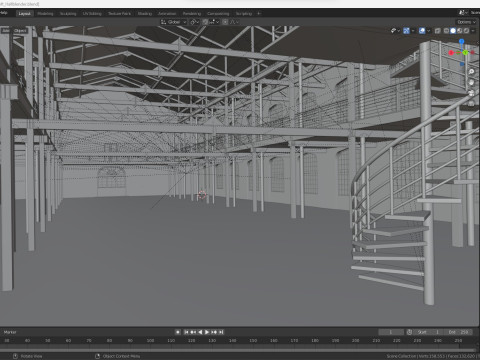Switch to solid shading mode
This screenshot has width=480, height=360.
coord(453,31)
